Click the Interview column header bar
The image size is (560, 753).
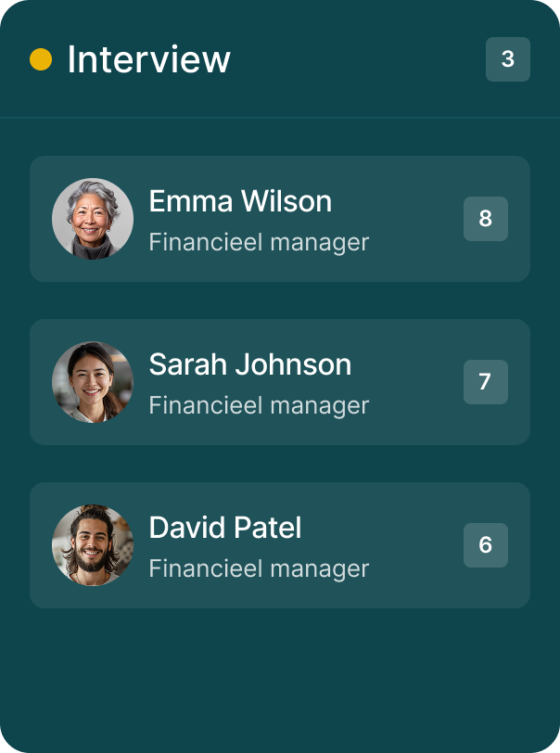(x=280, y=58)
